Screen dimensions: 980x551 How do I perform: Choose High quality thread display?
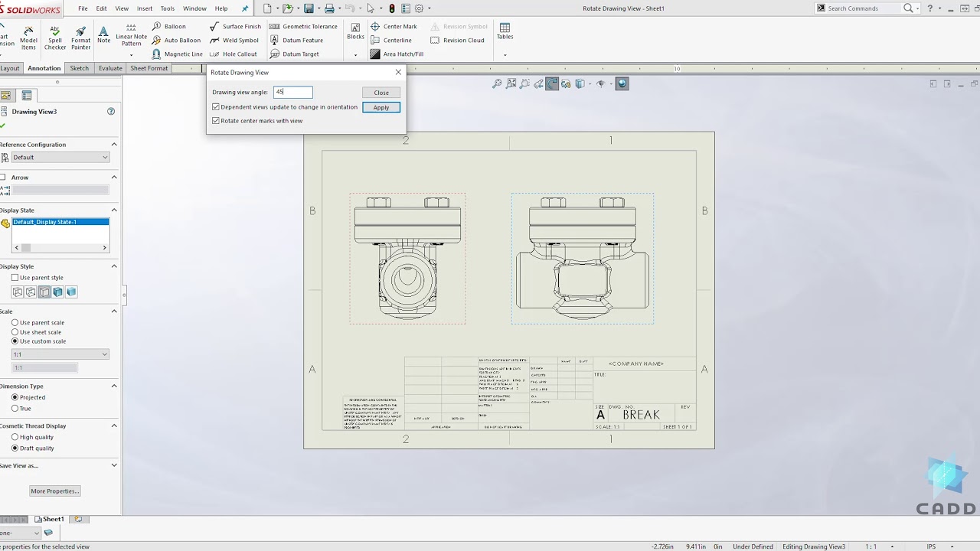15,437
